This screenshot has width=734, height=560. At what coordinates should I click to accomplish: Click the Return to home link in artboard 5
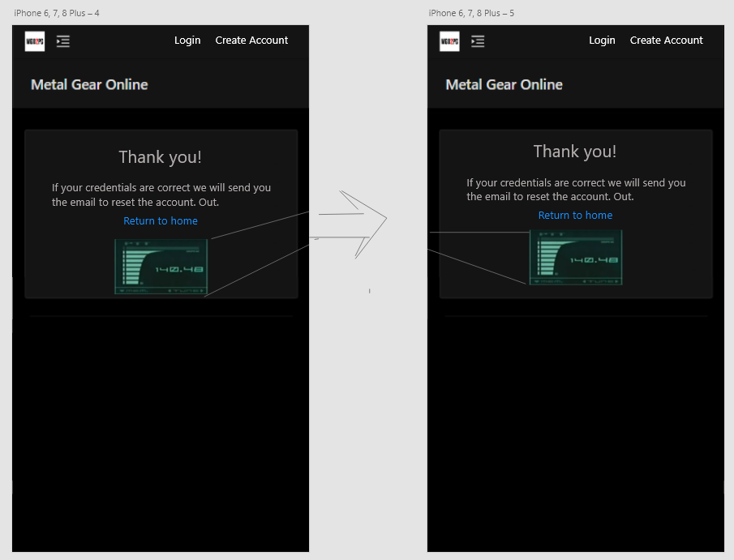tap(575, 216)
